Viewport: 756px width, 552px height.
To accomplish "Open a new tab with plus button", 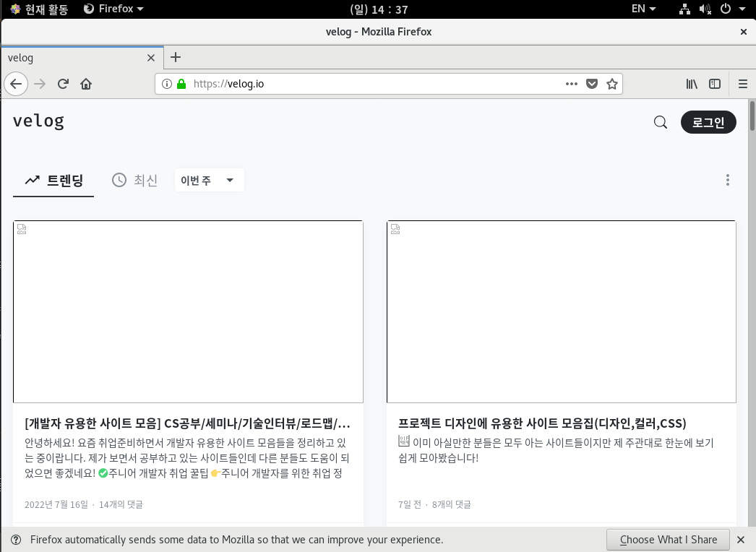I will point(176,57).
